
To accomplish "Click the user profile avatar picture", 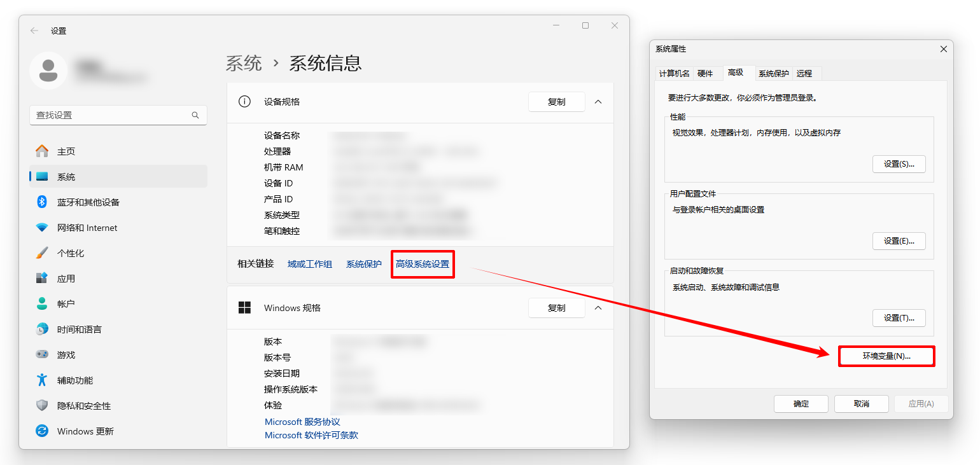I will click(x=48, y=70).
